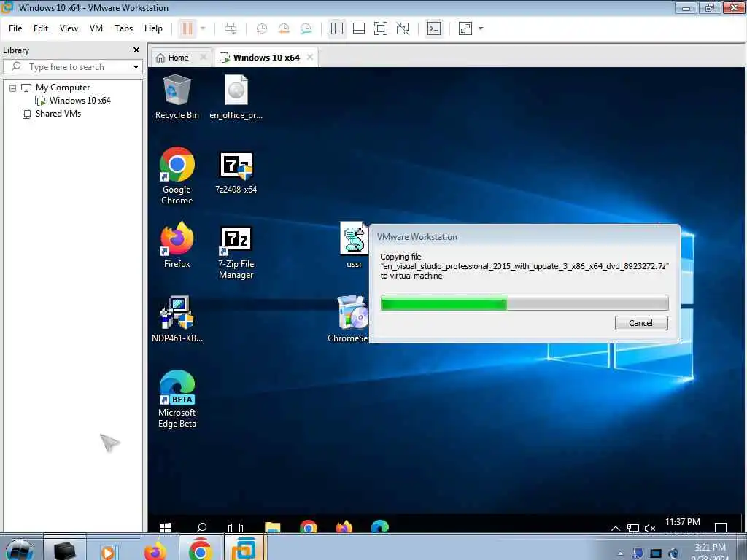Open the snapshot manager

306,28
